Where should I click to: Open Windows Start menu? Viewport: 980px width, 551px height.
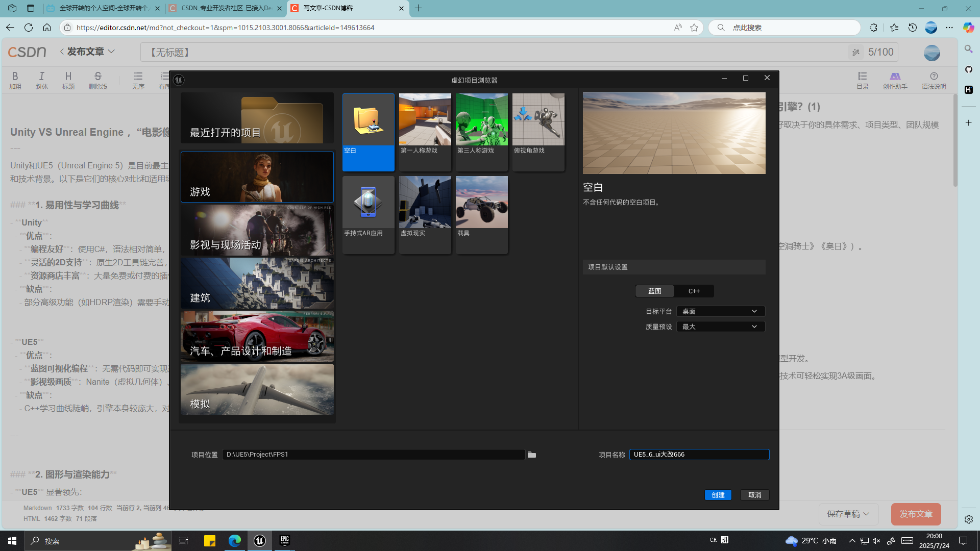coord(12,541)
